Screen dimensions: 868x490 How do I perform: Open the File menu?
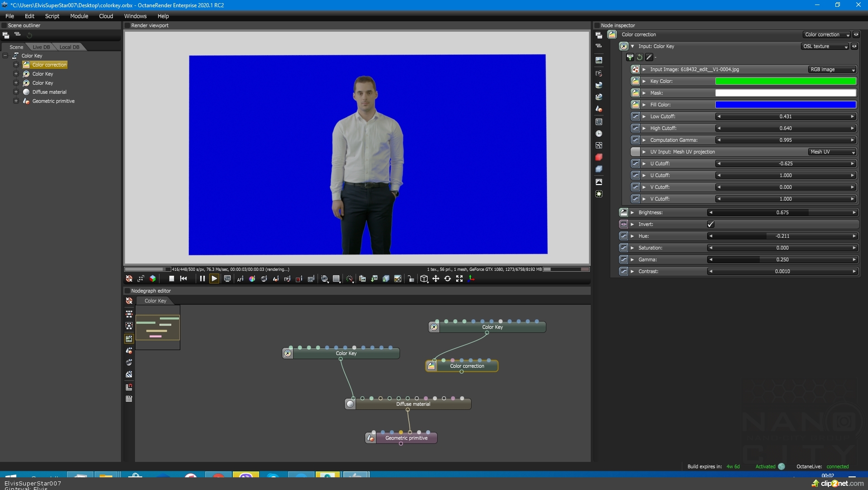click(10, 16)
